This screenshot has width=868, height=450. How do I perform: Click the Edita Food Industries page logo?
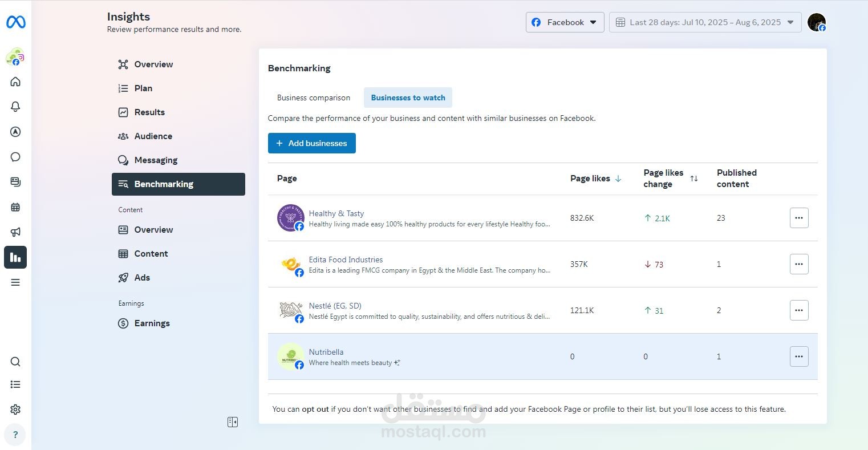click(x=291, y=265)
